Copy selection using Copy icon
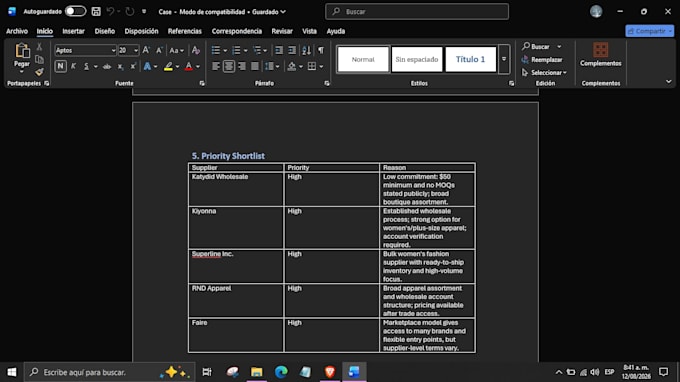Image resolution: width=680 pixels, height=382 pixels. (x=39, y=59)
